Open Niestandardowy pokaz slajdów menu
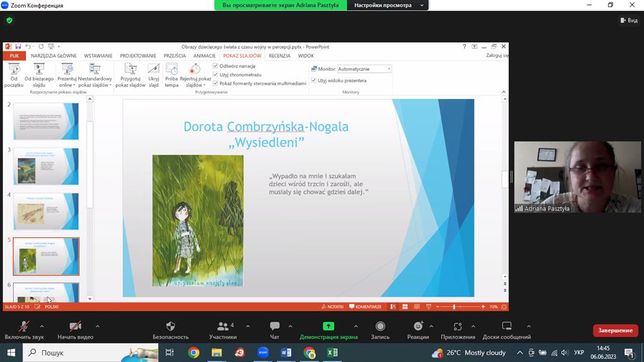This screenshot has height=362, width=644. click(x=95, y=75)
